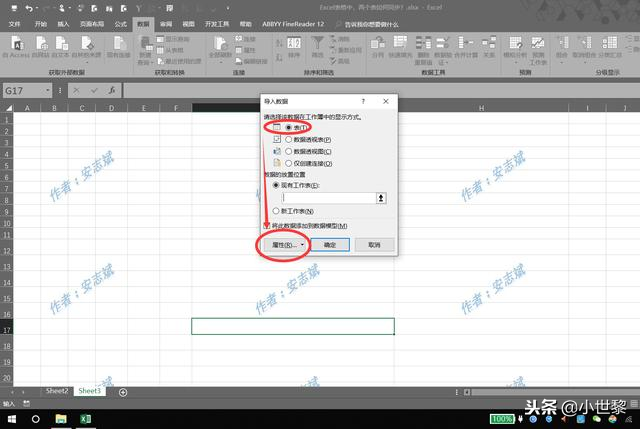This screenshot has height=429, width=640.
Task: Select Existing worksheet (现有工作表) radio button
Action: coord(276,185)
